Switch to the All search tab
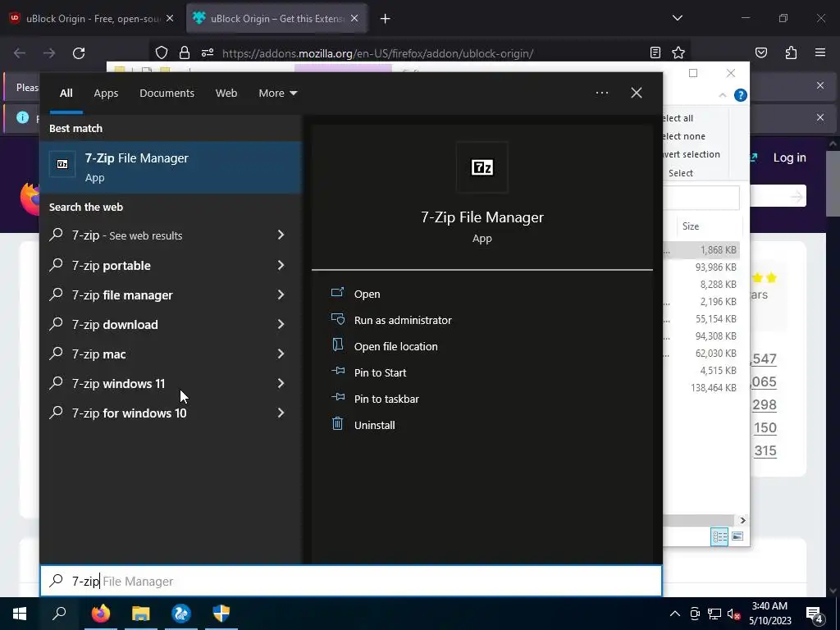 [x=66, y=93]
